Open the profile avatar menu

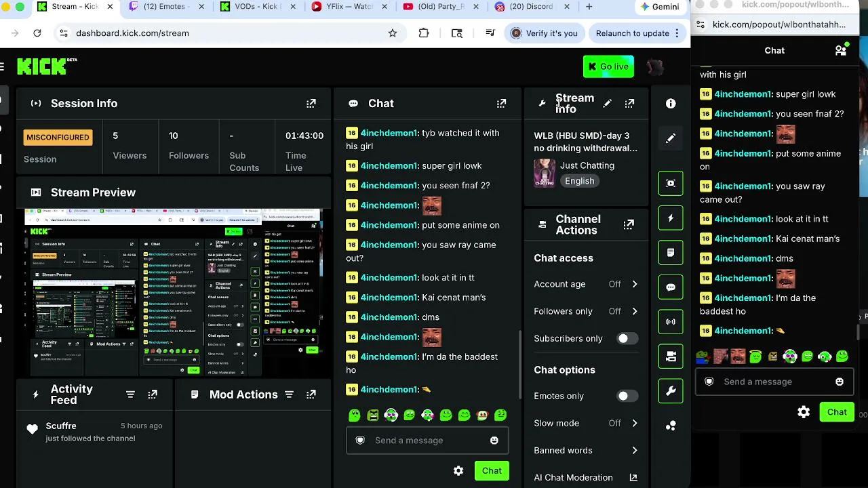[x=654, y=66]
